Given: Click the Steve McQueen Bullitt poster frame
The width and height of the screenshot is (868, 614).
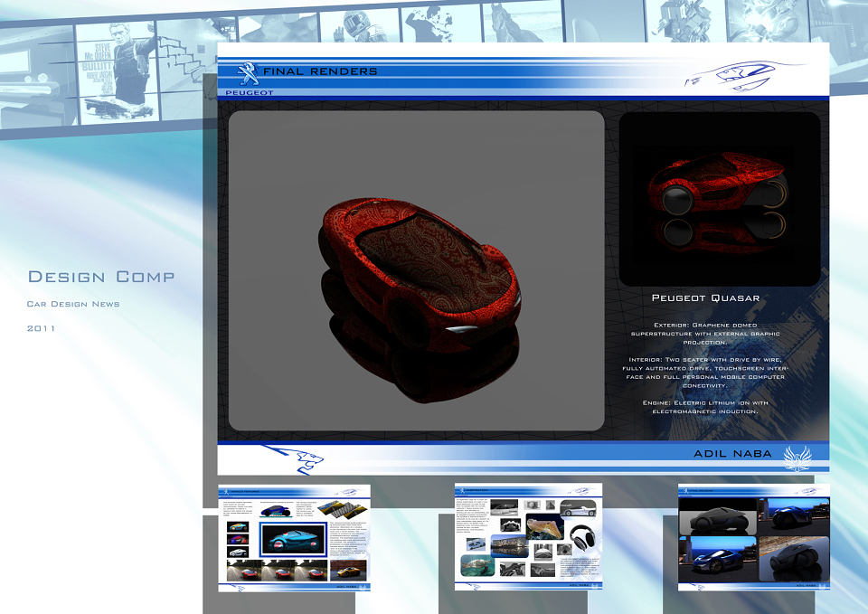Looking at the screenshot, I should point(117,72).
